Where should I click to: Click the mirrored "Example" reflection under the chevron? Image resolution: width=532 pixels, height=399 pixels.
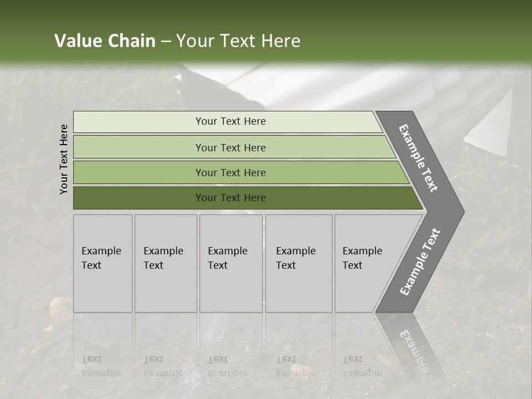(413, 346)
